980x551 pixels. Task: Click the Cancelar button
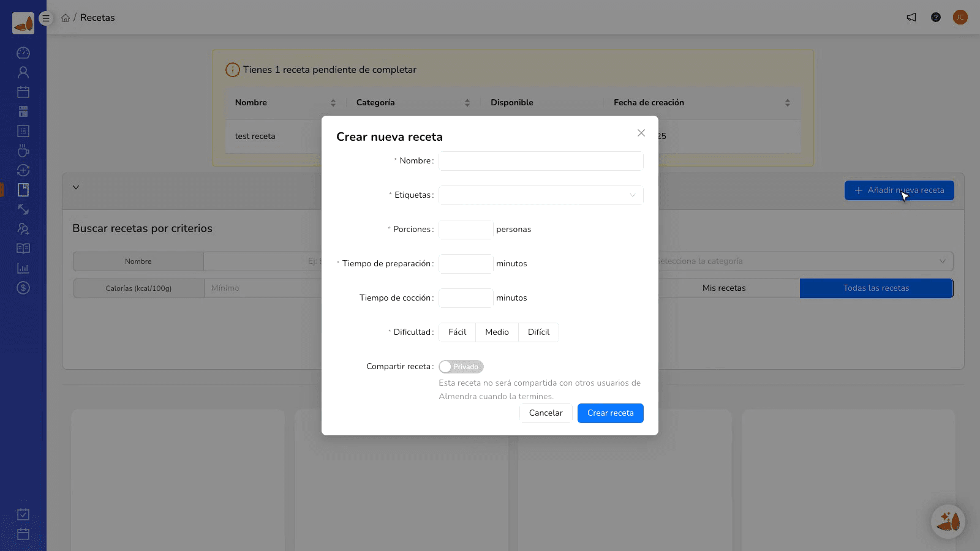546,413
